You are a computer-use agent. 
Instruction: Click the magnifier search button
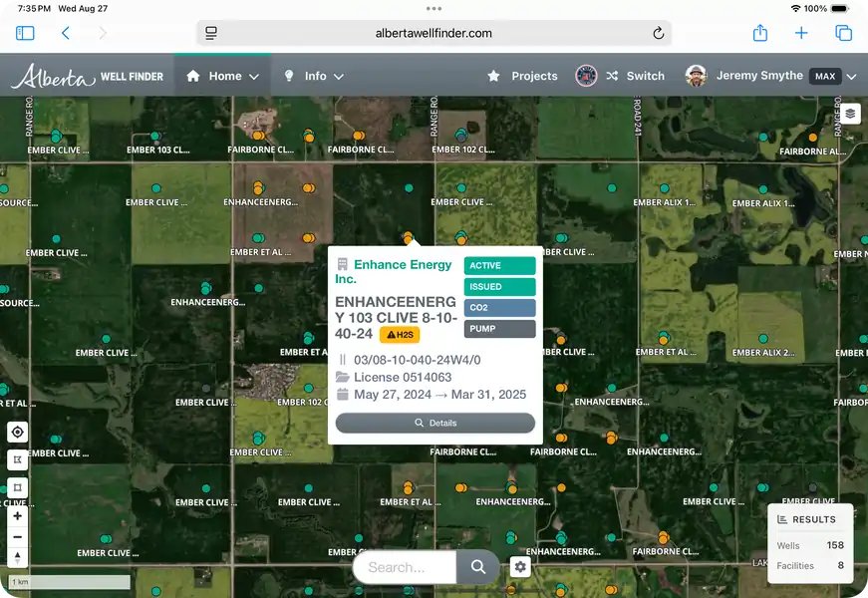coord(477,567)
